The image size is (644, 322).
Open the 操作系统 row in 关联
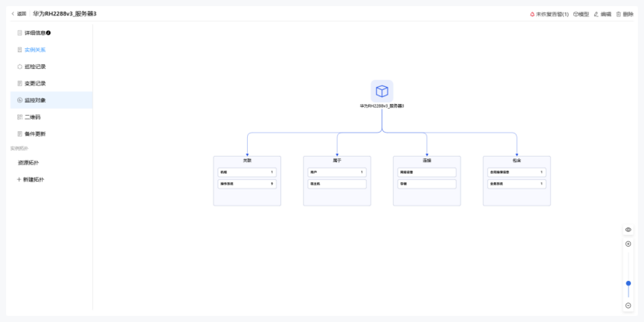[247, 184]
